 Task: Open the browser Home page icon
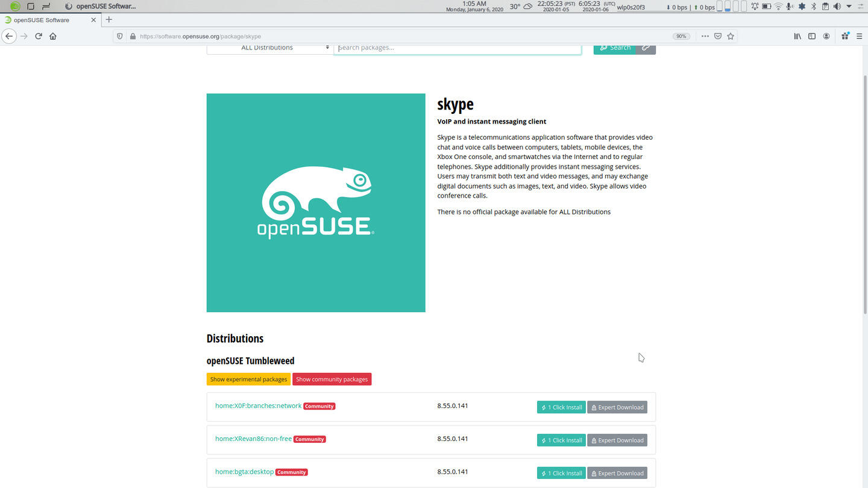pos(53,36)
